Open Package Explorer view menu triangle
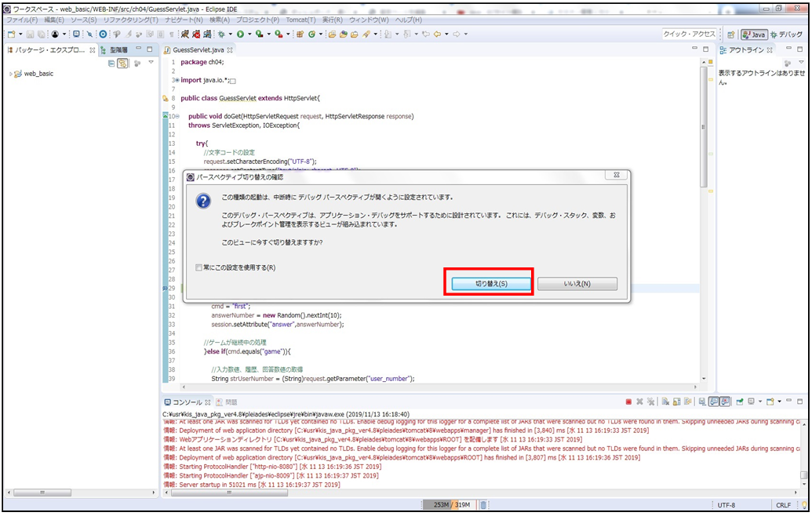The height and width of the screenshot is (516, 812). (x=151, y=63)
